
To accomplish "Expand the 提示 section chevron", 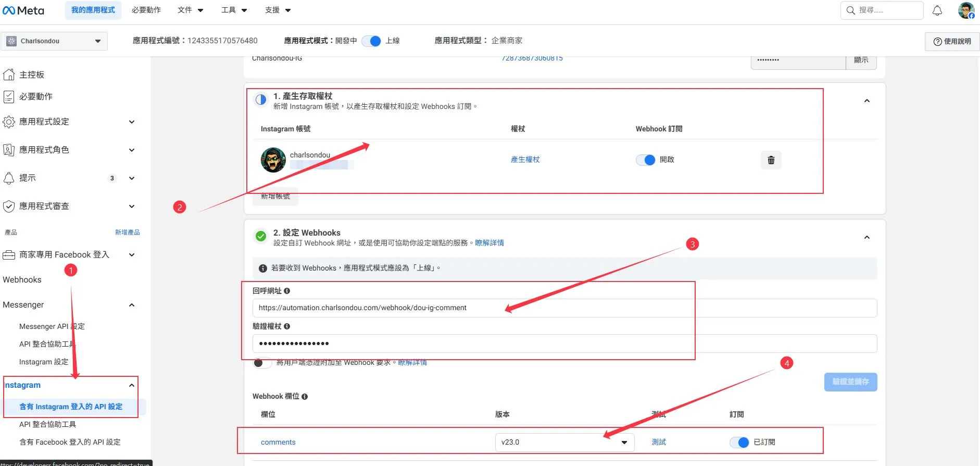I will [132, 178].
